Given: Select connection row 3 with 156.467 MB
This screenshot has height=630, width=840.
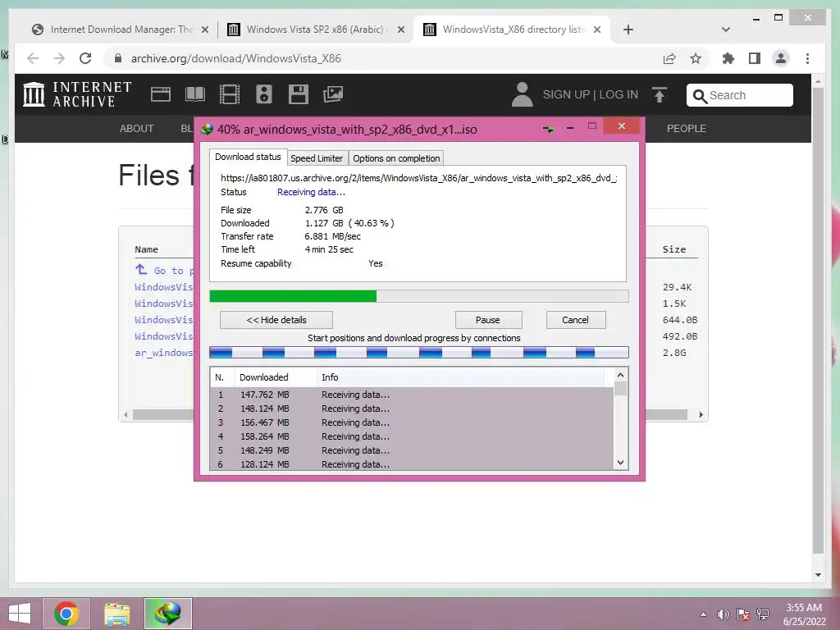Looking at the screenshot, I should [x=413, y=422].
